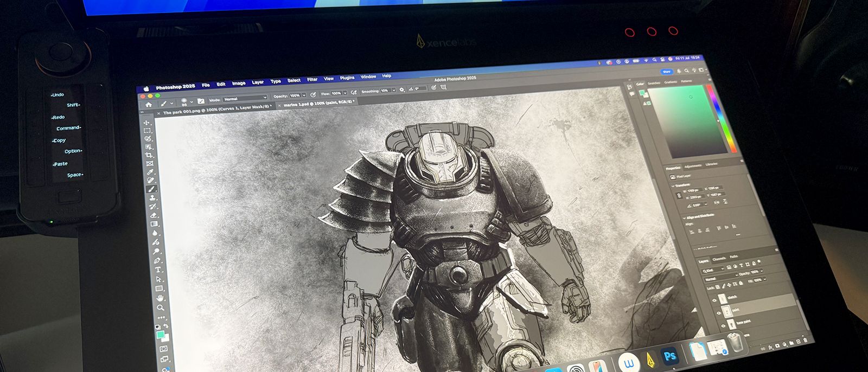Hide the sketch layer
The image size is (868, 372).
(x=714, y=300)
